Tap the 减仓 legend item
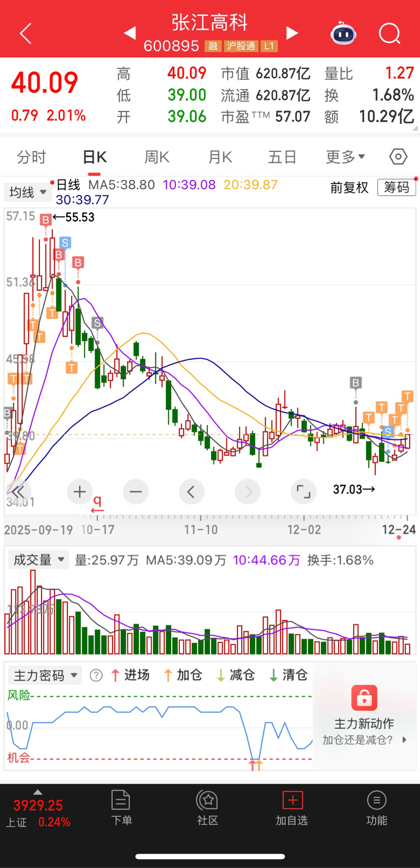This screenshot has height=868, width=420. click(236, 676)
